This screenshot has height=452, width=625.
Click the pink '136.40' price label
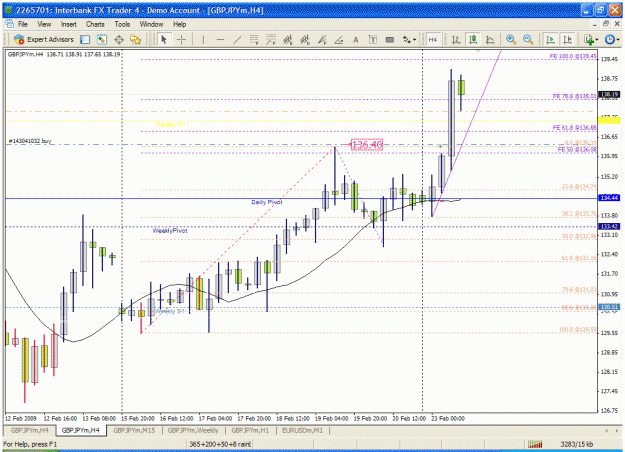pos(367,144)
